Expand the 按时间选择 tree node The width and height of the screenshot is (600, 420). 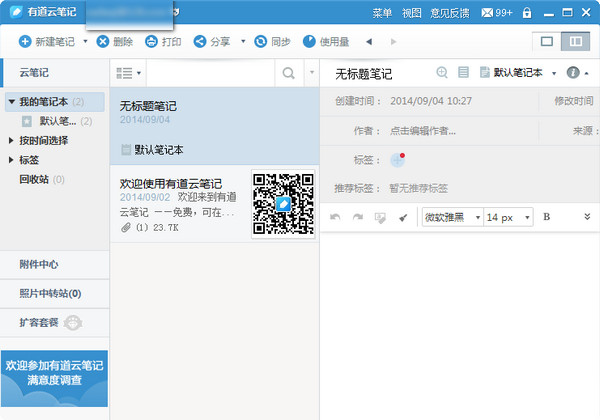11,141
